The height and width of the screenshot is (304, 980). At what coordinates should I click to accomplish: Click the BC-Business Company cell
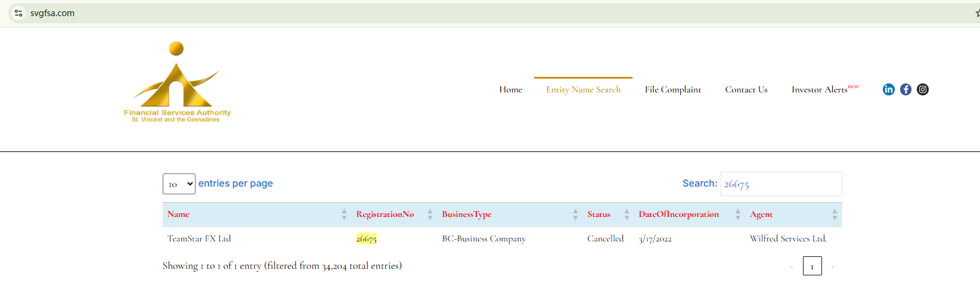tap(484, 238)
